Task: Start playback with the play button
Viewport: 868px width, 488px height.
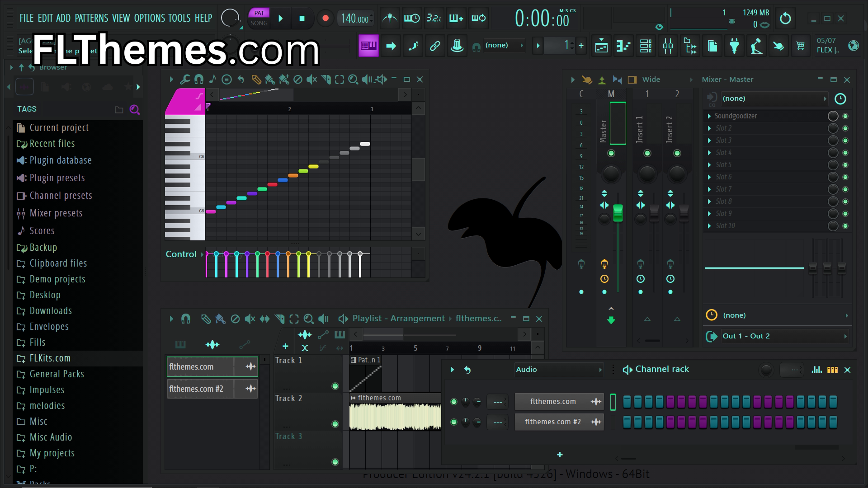Action: tap(281, 19)
